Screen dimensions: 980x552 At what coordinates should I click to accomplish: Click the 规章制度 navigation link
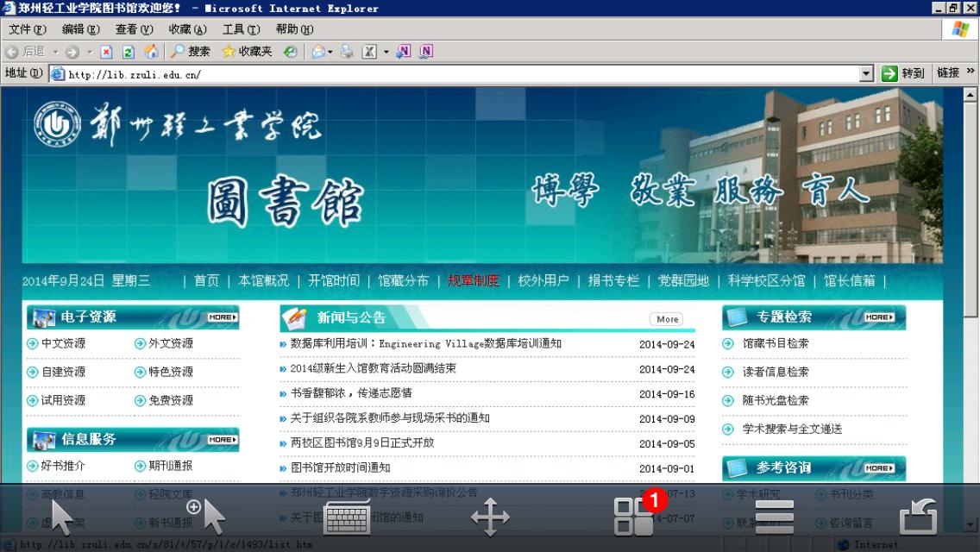(473, 280)
